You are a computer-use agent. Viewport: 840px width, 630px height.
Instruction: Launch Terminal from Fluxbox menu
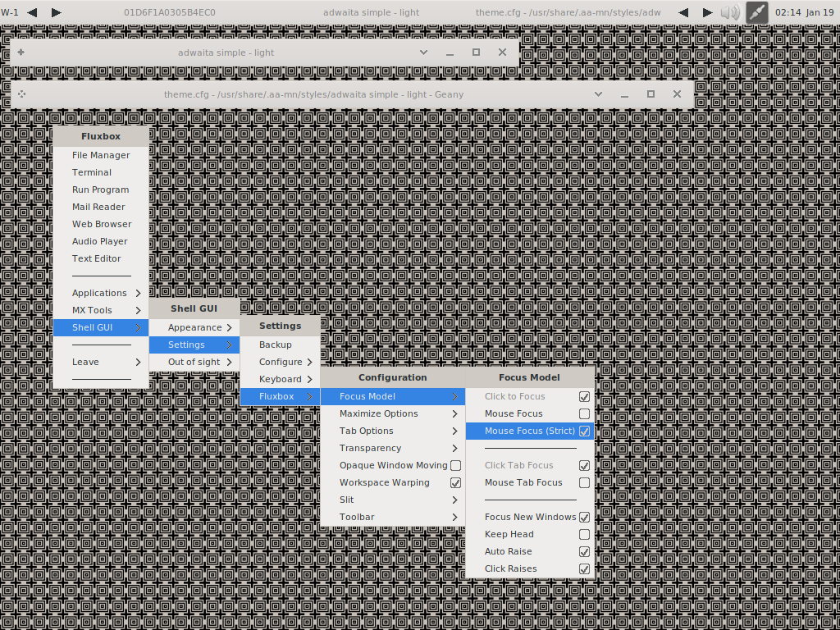click(x=101, y=172)
